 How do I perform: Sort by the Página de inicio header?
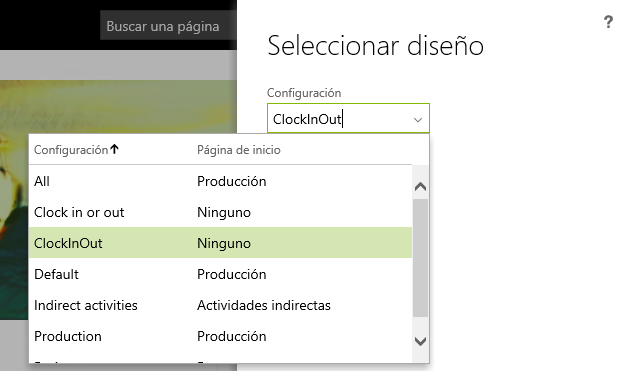click(x=239, y=150)
